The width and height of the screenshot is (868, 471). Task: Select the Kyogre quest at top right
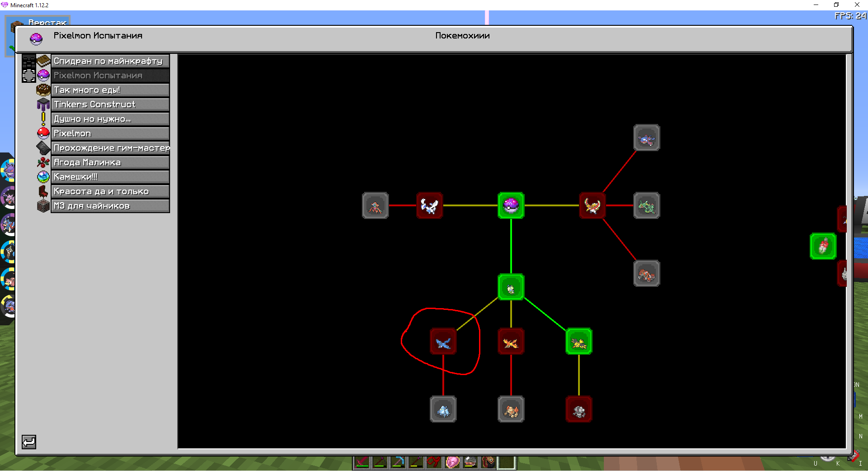646,138
